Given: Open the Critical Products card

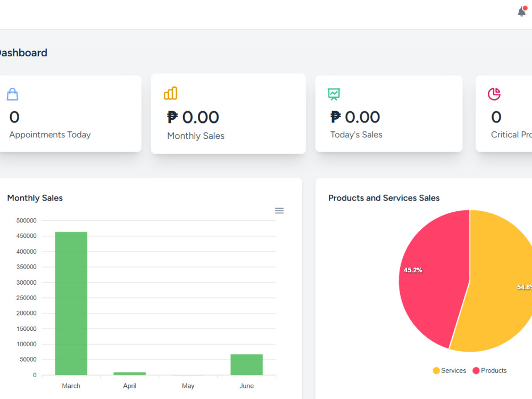Looking at the screenshot, I should coord(504,114).
